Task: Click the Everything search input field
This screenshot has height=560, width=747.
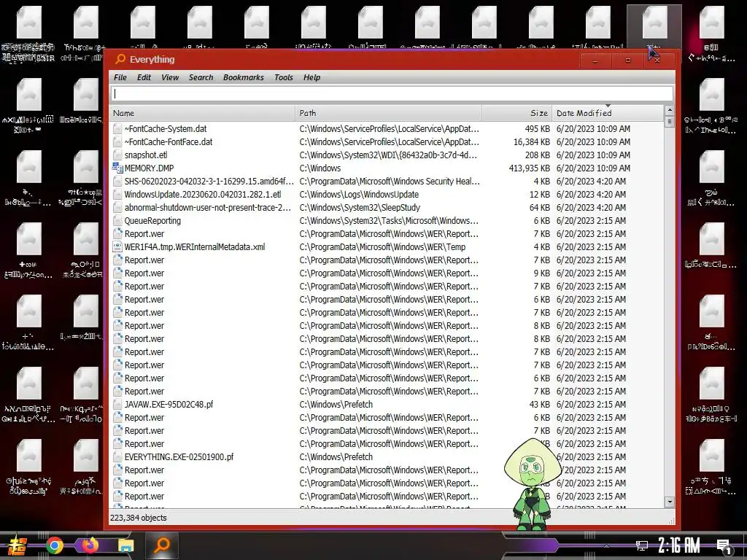Action: pyautogui.click(x=392, y=94)
